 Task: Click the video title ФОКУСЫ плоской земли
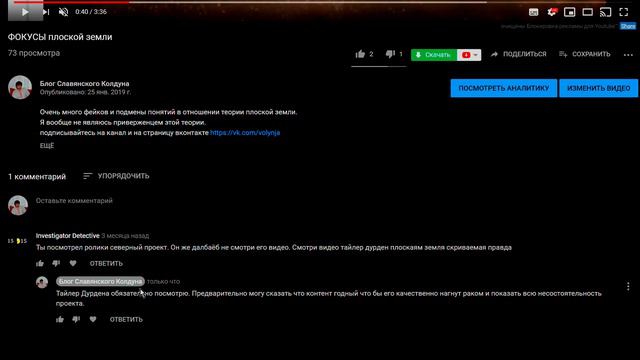point(60,37)
